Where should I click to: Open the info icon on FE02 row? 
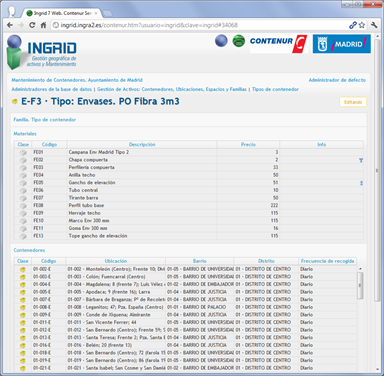pyautogui.click(x=361, y=160)
